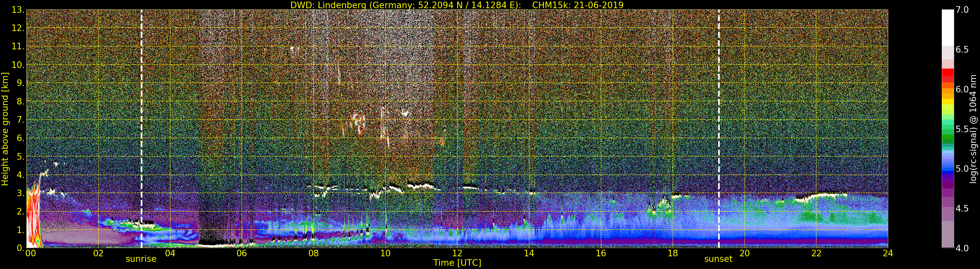Screen dimensions: 980x269
Task: Pick the yellow segment of the colorbar
Action: click(948, 102)
